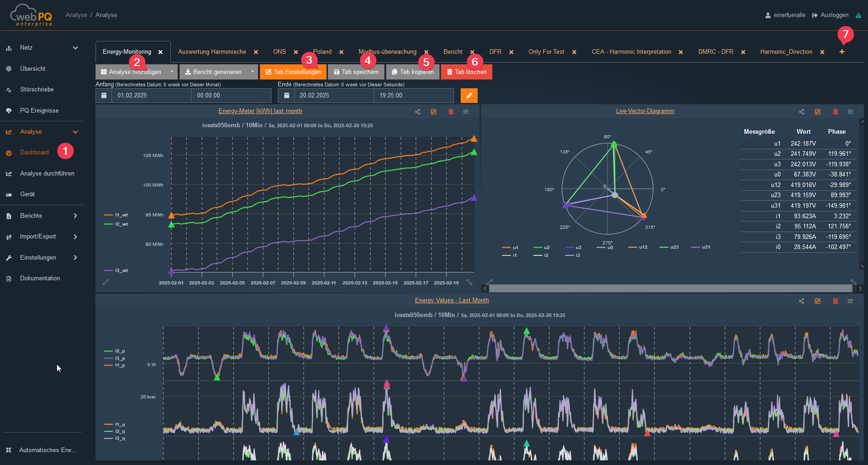Select the pencil edit icon for date range

pyautogui.click(x=469, y=95)
